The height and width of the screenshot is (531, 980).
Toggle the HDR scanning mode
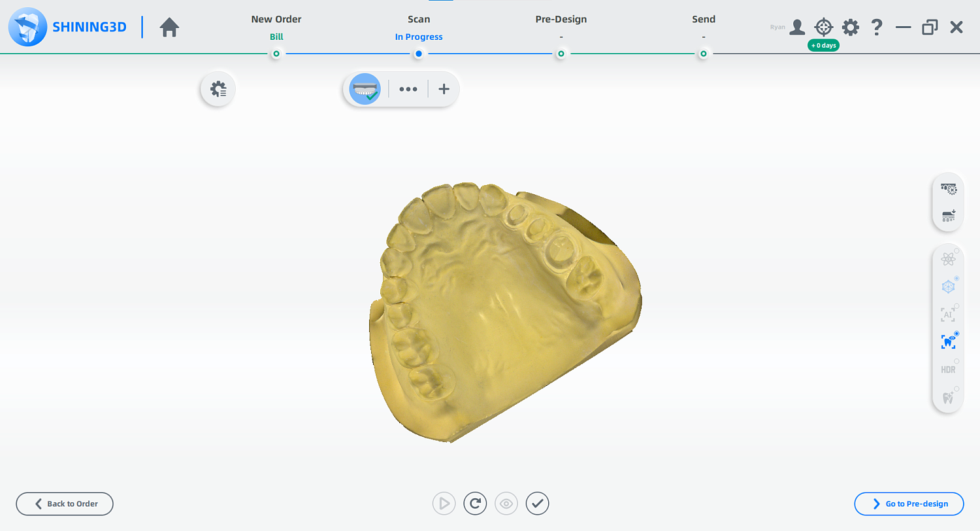pos(948,369)
